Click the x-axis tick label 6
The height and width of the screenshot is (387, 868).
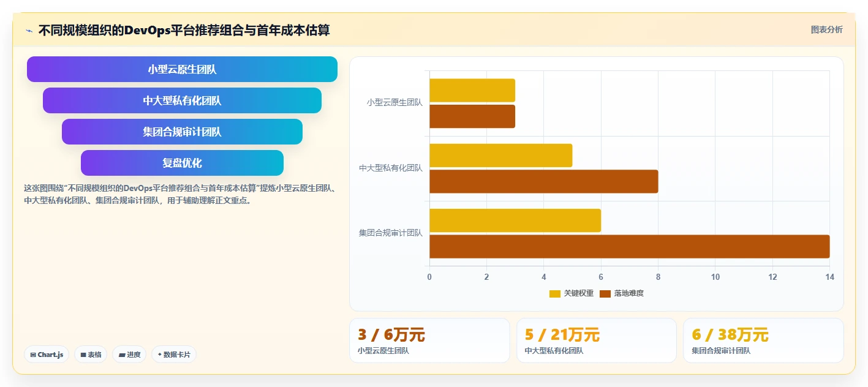[601, 277]
